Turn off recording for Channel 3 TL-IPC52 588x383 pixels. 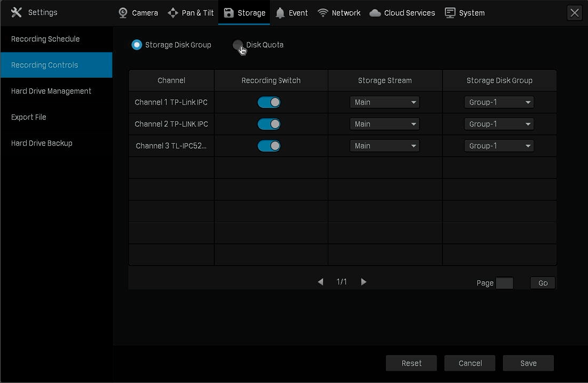click(x=269, y=146)
